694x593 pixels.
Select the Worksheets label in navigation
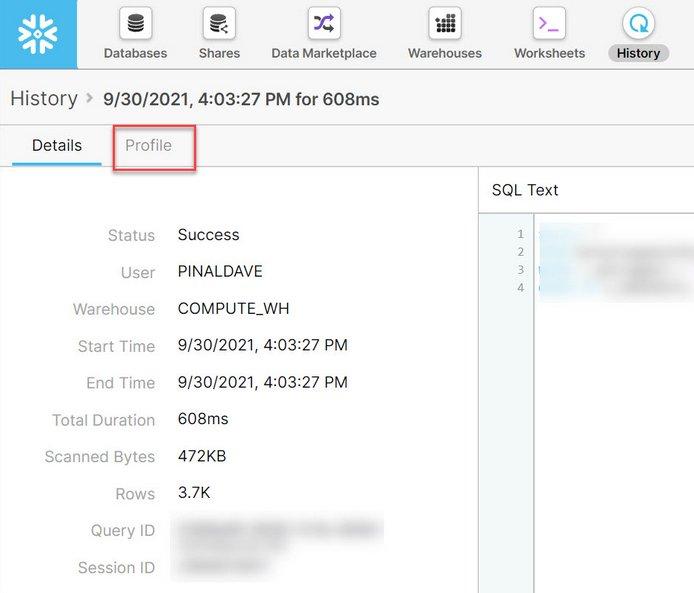coord(549,54)
